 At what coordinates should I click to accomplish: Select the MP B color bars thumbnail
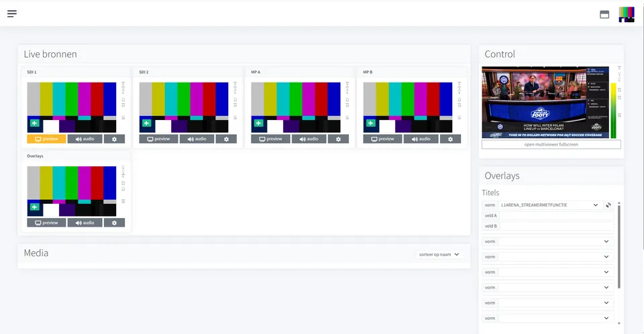(407, 107)
